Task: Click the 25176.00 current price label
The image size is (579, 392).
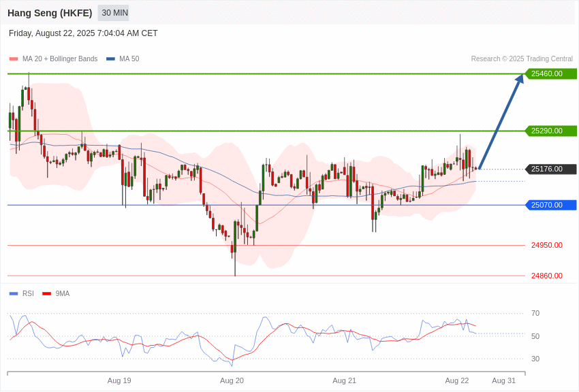Action: click(x=551, y=169)
